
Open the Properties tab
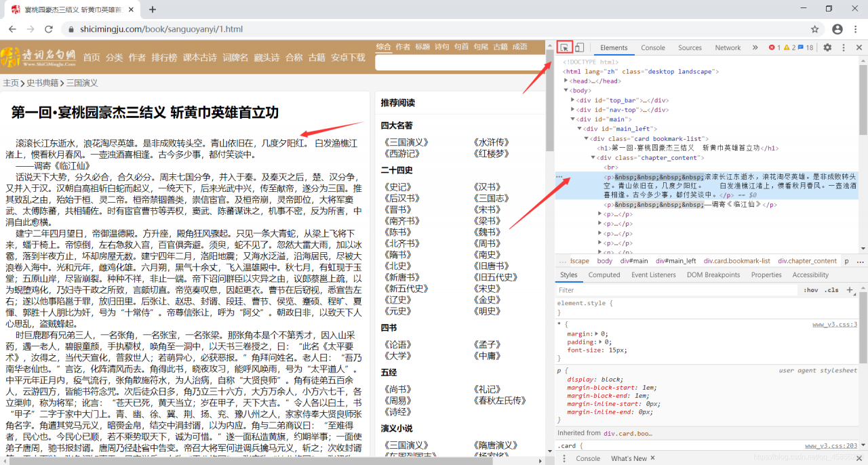click(766, 275)
